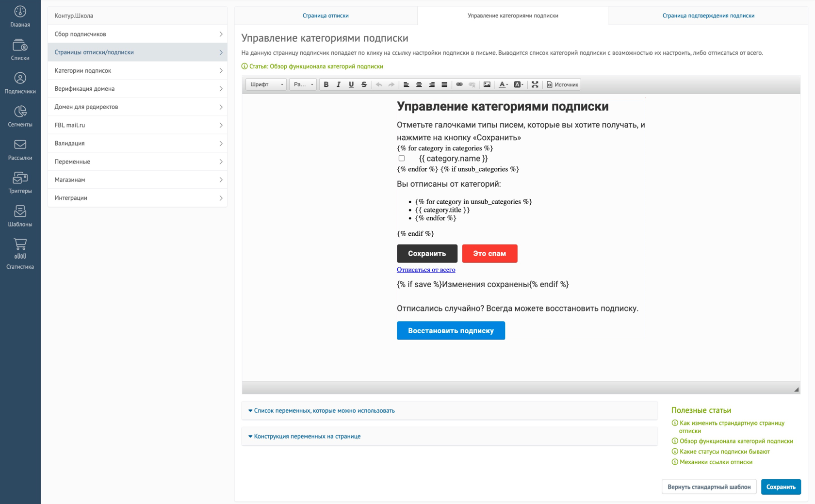
Task: Toggle italic formatting in editor toolbar
Action: [x=339, y=84]
